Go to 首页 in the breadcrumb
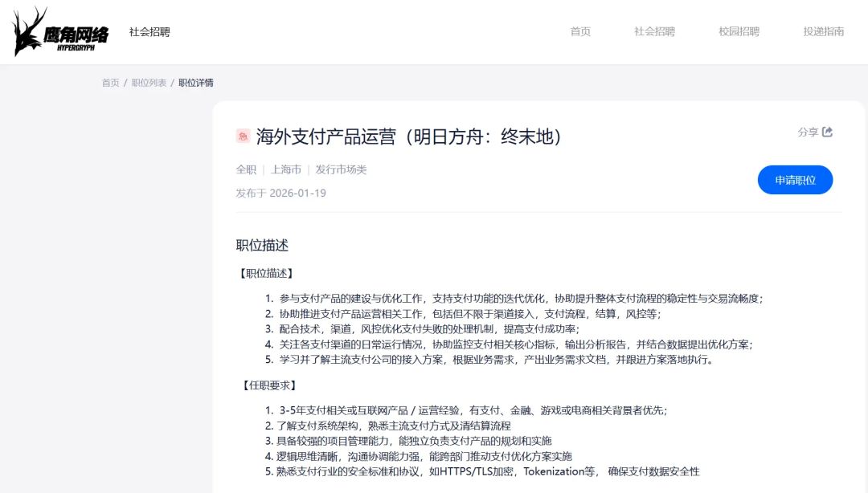The image size is (868, 493). point(111,83)
